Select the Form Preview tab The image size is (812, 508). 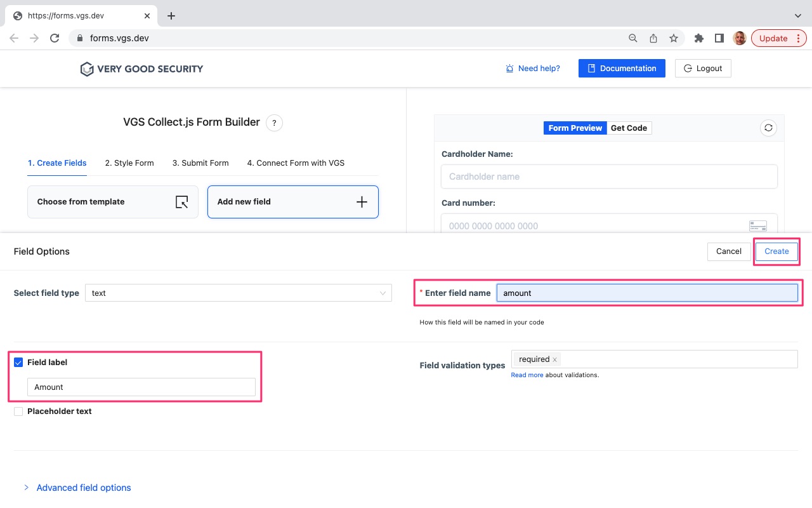[575, 128]
